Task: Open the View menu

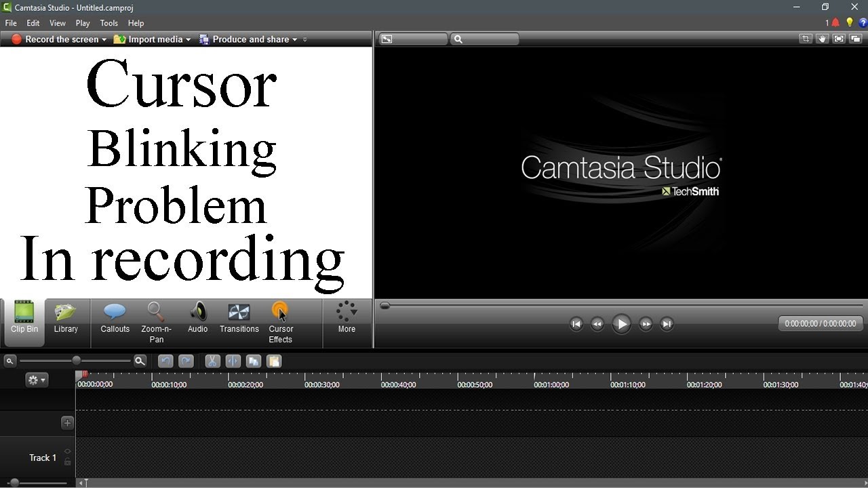Action: click(x=58, y=23)
